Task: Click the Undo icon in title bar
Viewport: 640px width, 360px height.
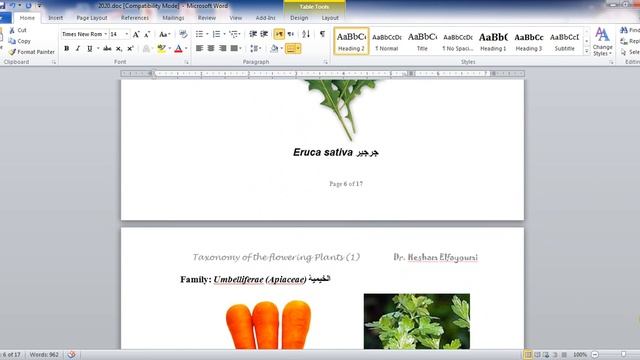Action: pyautogui.click(x=12, y=5)
